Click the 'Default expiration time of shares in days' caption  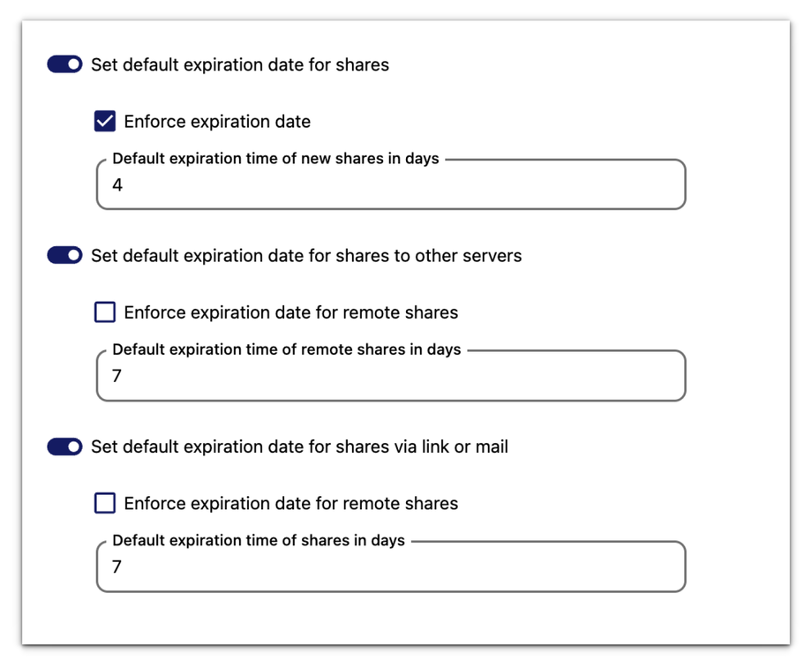point(258,540)
